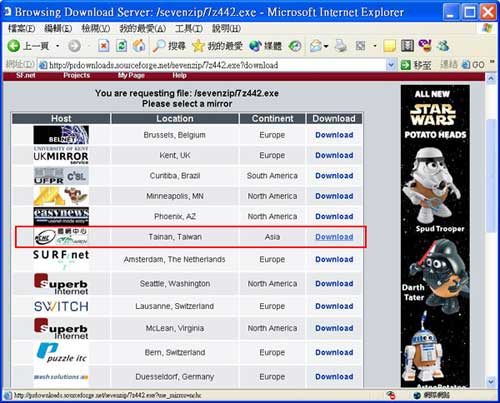Download from the Lausanne, Switzerland mirror

(x=334, y=306)
